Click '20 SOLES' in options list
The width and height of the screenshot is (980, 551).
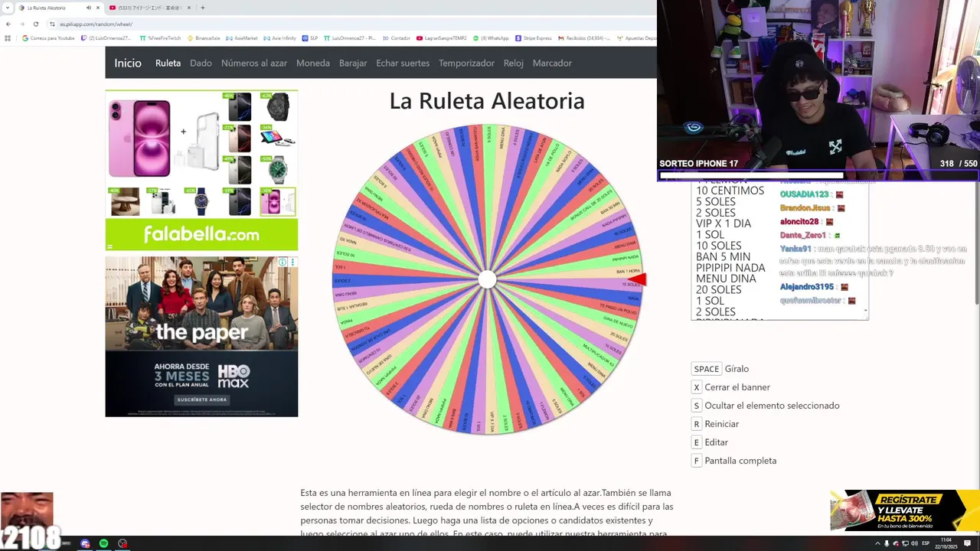pos(718,289)
